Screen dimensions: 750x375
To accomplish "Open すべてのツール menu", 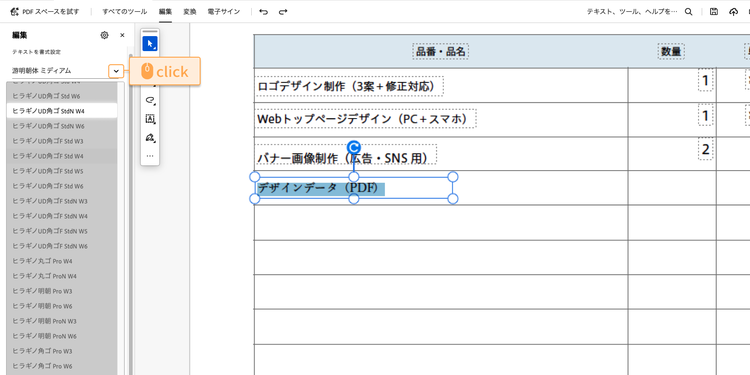I will tap(124, 12).
